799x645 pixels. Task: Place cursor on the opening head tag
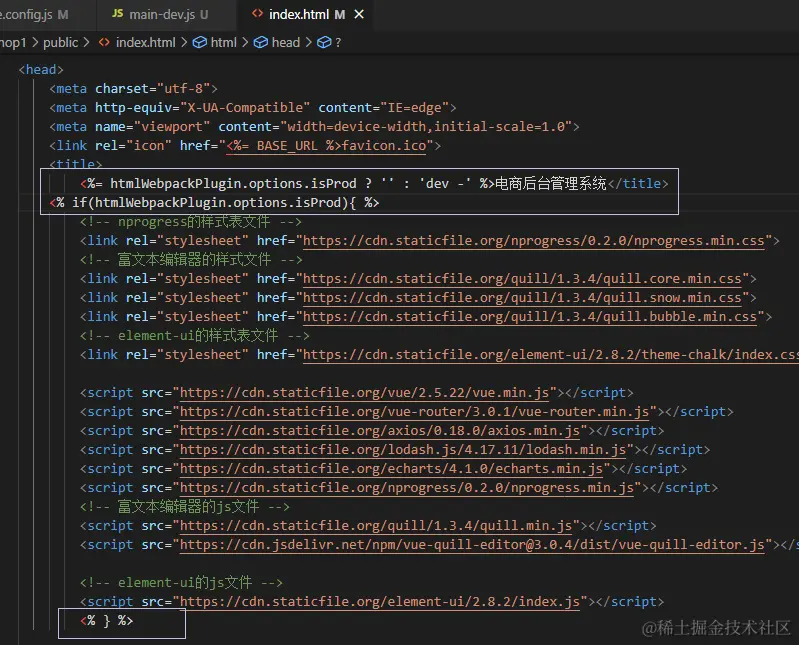tap(41, 69)
